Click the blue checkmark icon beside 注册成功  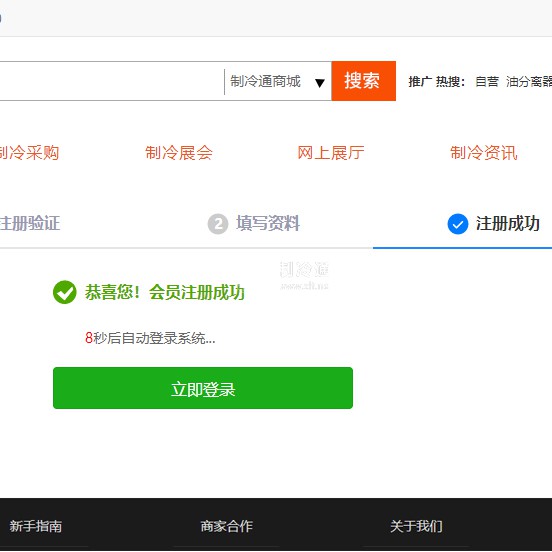pos(458,224)
